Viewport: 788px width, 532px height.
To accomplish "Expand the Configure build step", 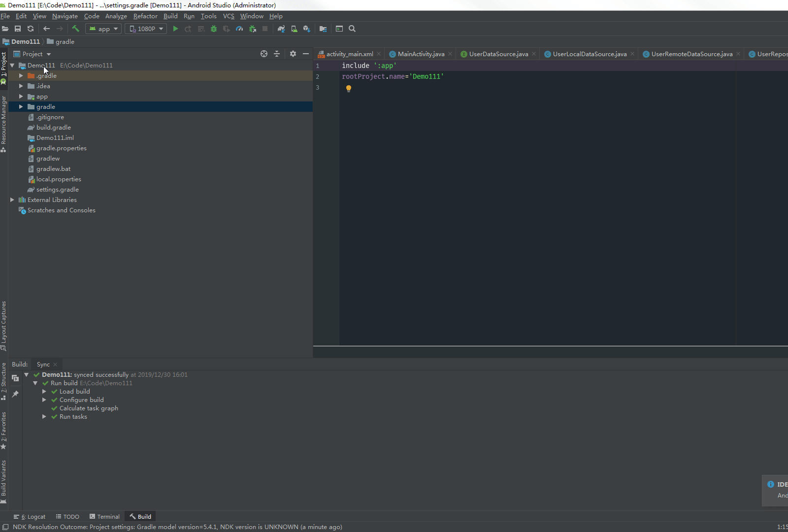I will pyautogui.click(x=44, y=400).
